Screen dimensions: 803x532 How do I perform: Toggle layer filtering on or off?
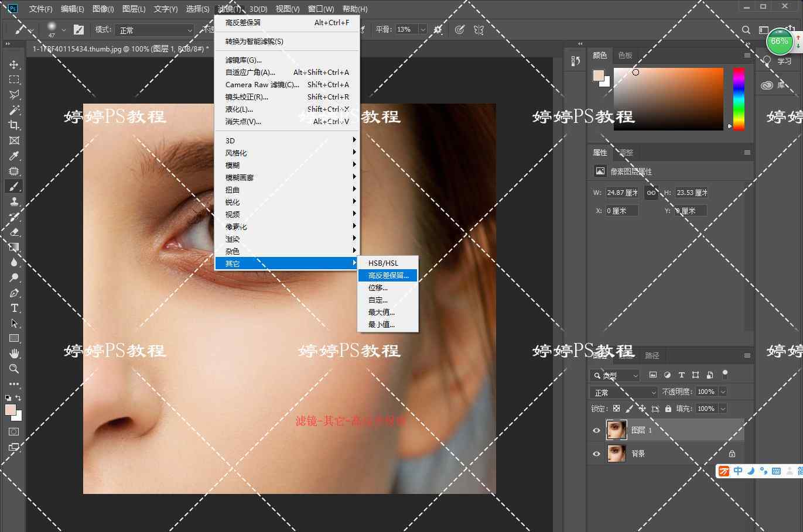click(725, 374)
